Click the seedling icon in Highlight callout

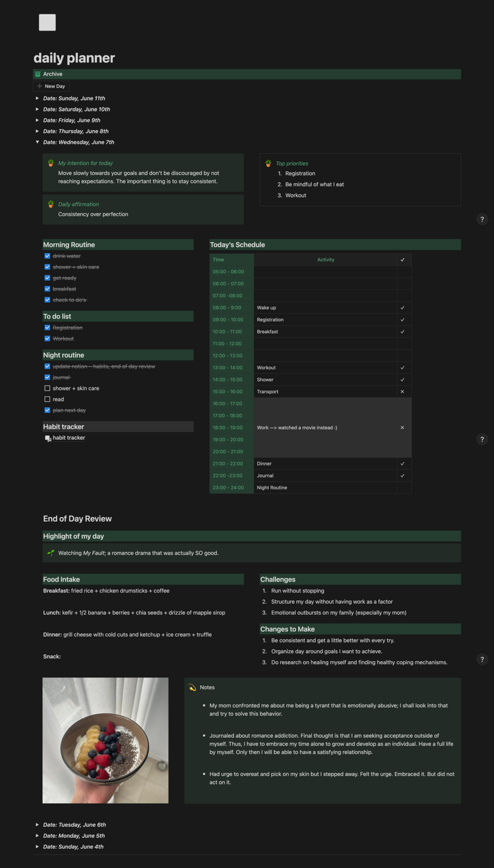[x=51, y=553]
